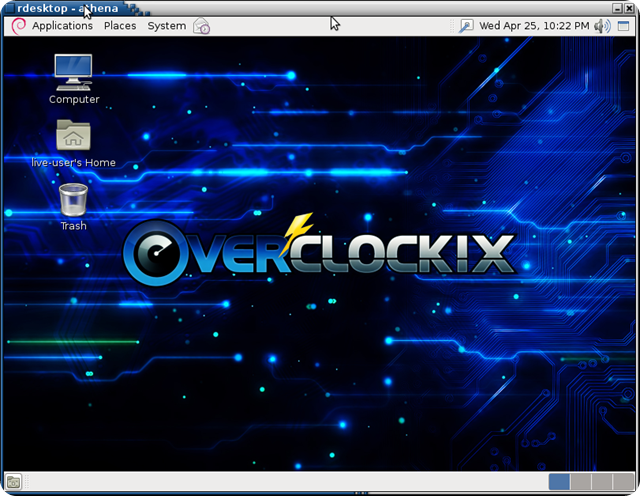640x496 pixels.
Task: Switch to the fourth workspace
Action: [x=623, y=482]
